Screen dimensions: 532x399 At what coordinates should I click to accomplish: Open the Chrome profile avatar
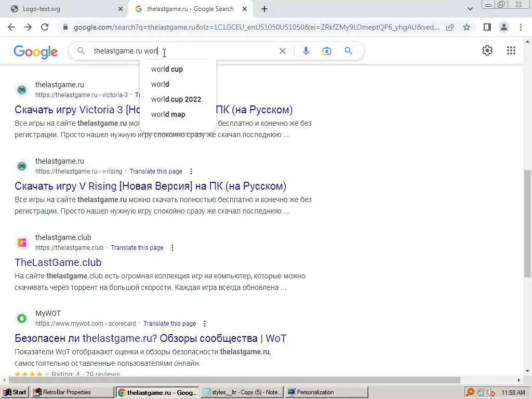pyautogui.click(x=504, y=27)
